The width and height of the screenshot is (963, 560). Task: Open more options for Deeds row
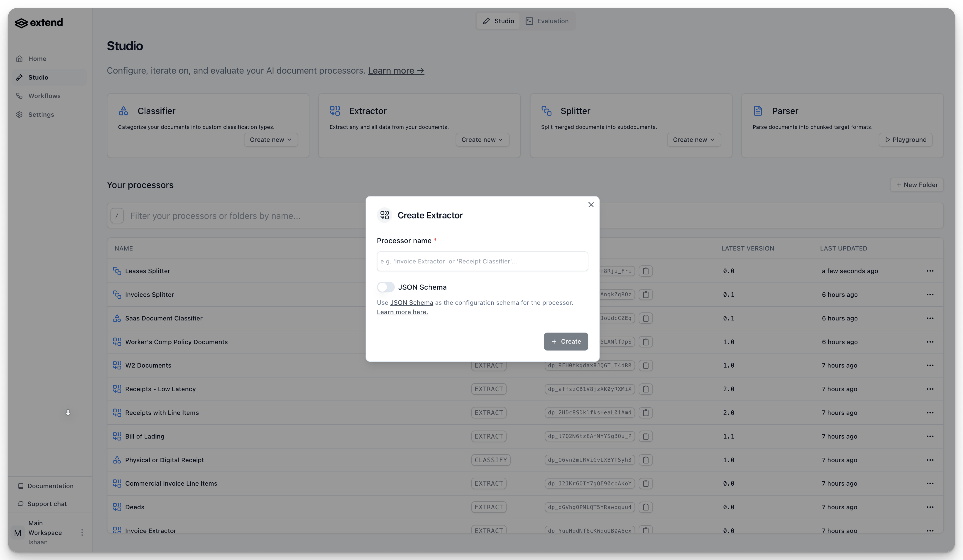[x=930, y=507]
